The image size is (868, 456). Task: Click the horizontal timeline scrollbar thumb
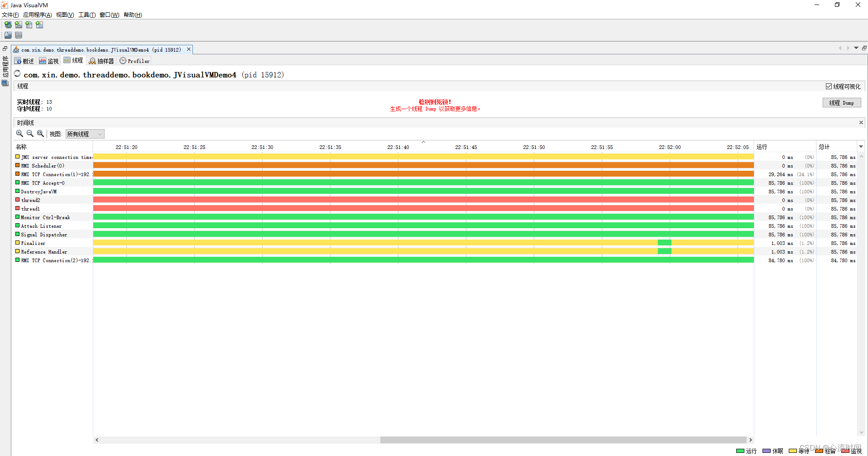pos(563,440)
